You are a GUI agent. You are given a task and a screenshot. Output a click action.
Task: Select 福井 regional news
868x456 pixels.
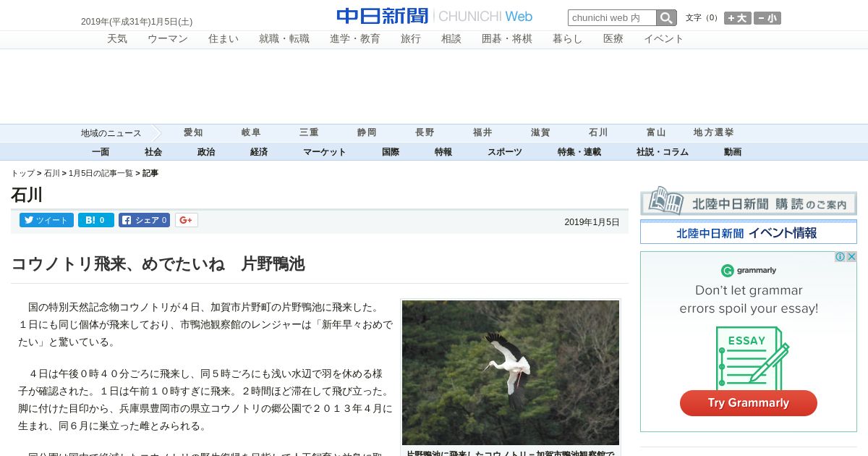(482, 133)
